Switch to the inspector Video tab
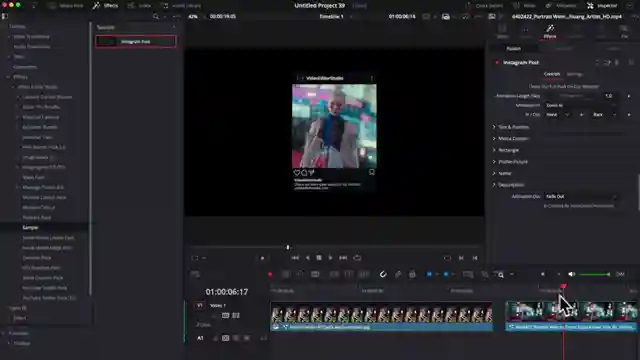 (x=502, y=31)
